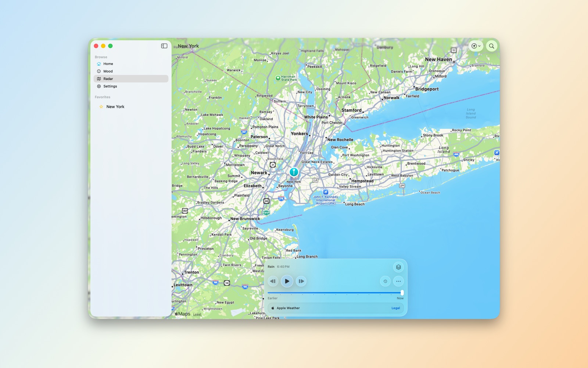The width and height of the screenshot is (588, 368).
Task: Click the New Haven label on the map
Action: click(438, 59)
